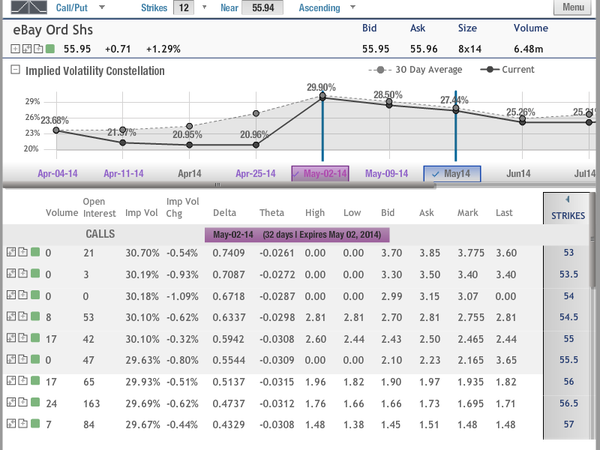
Task: Click the page-plus icon in the strike 56 row
Action: coord(23,381)
